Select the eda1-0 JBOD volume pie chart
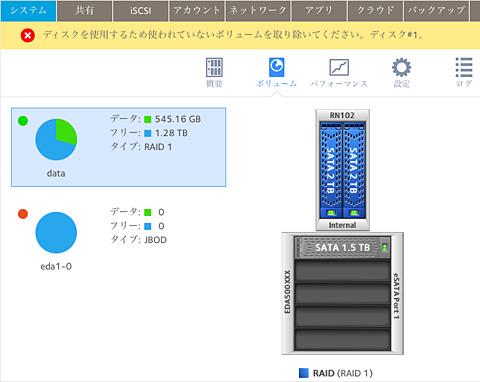Screen dimensions: 480x382 (56, 233)
